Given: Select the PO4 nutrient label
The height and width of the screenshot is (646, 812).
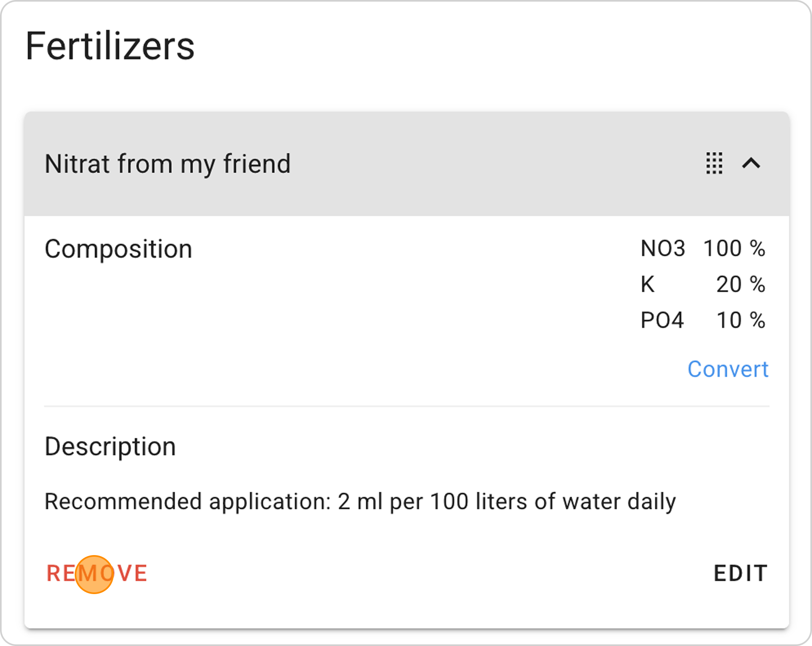Looking at the screenshot, I should coord(662,320).
